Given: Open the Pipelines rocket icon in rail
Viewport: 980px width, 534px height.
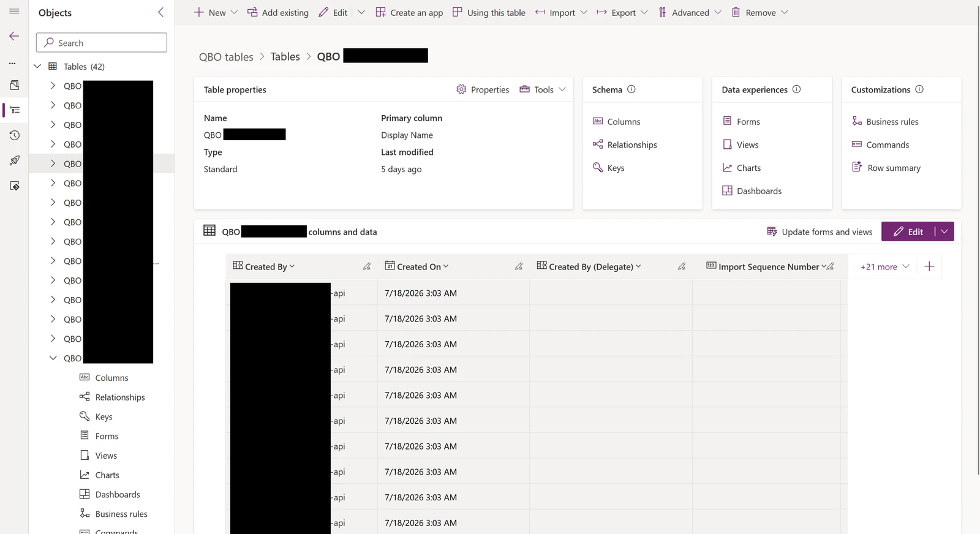Looking at the screenshot, I should click(15, 160).
